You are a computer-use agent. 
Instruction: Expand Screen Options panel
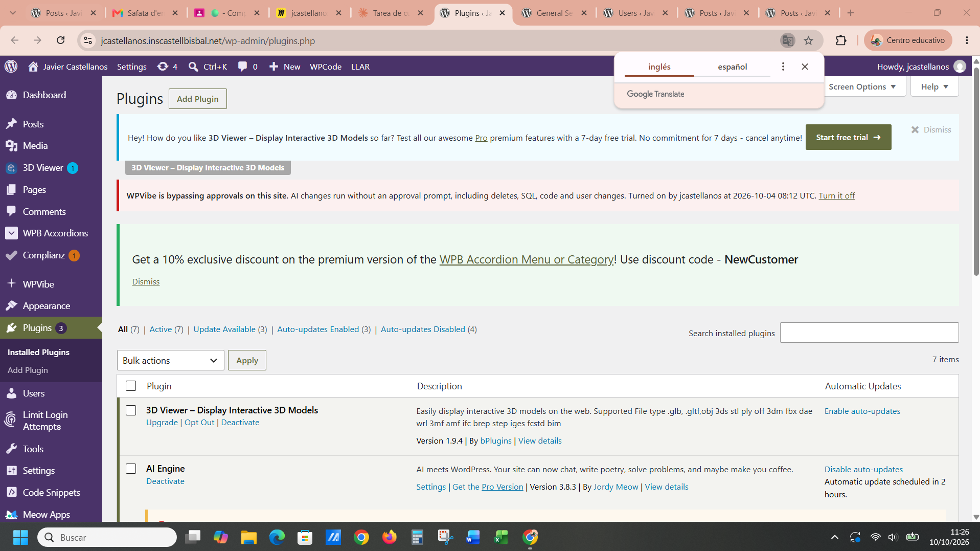coord(862,86)
